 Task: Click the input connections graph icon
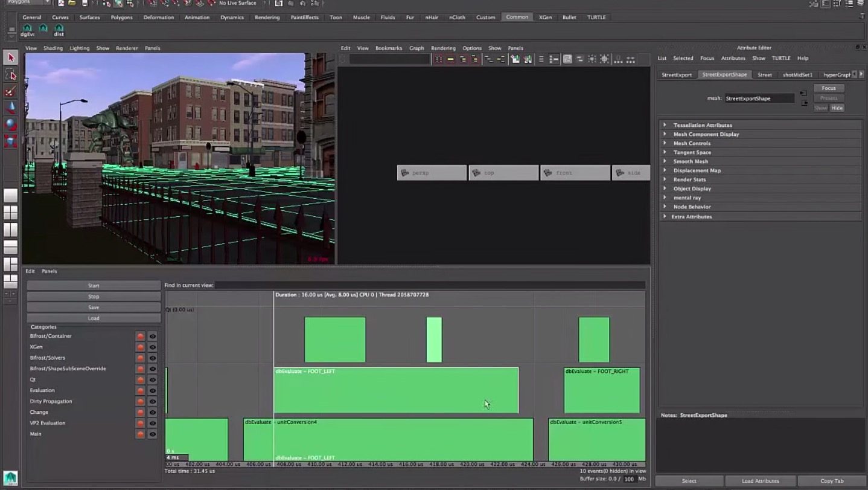pyautogui.click(x=488, y=59)
